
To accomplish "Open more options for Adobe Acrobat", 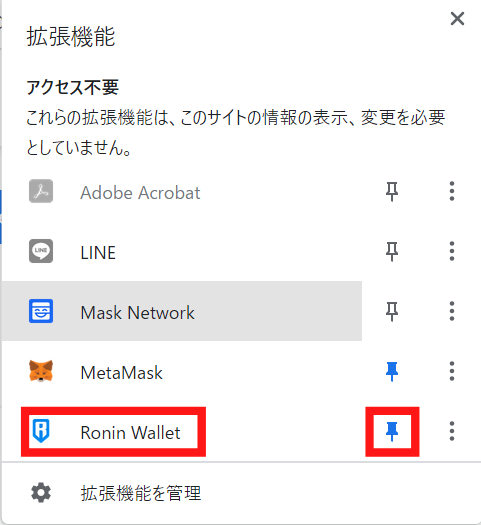I will click(x=452, y=191).
